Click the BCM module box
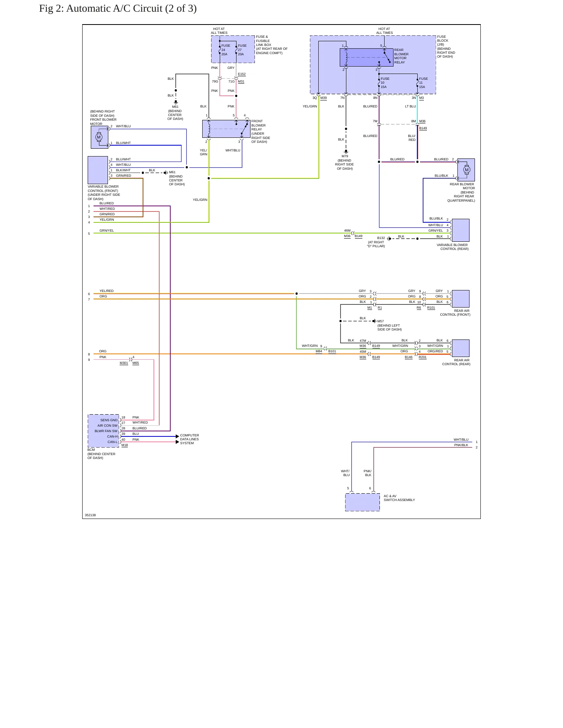Image resolution: width=563 pixels, height=728 pixels. (104, 431)
